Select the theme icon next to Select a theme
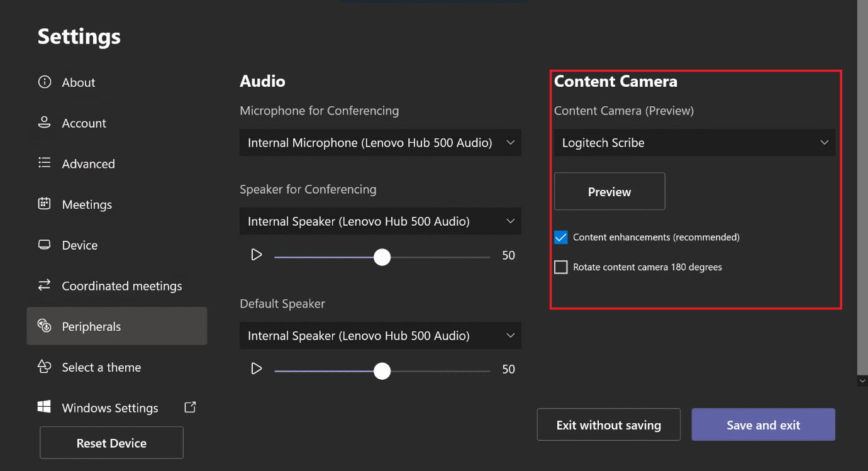 (x=44, y=367)
